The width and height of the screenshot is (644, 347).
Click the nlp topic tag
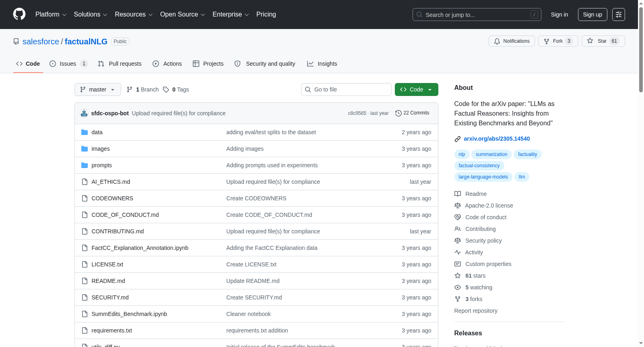tap(462, 154)
